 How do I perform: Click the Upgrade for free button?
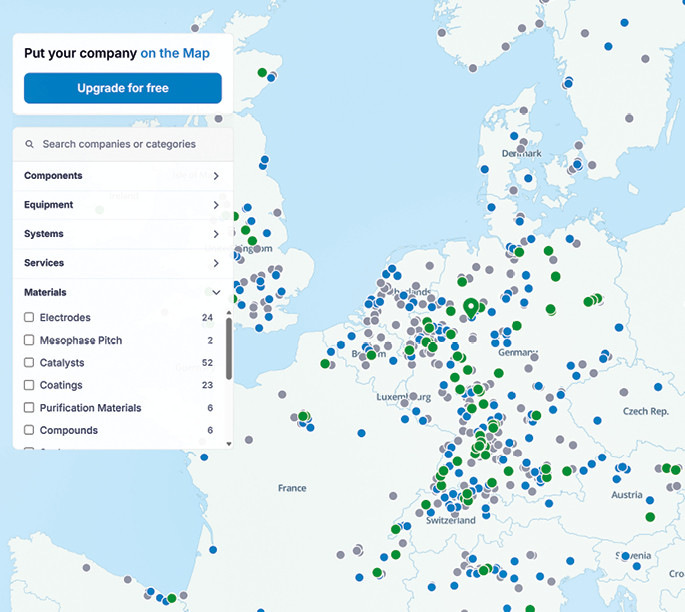pos(123,88)
